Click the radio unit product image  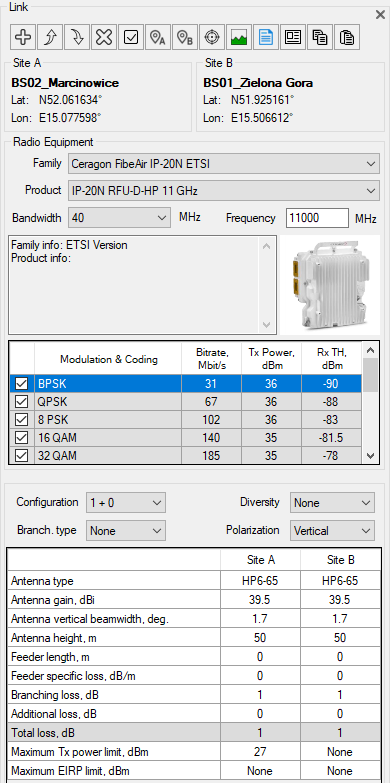point(330,285)
